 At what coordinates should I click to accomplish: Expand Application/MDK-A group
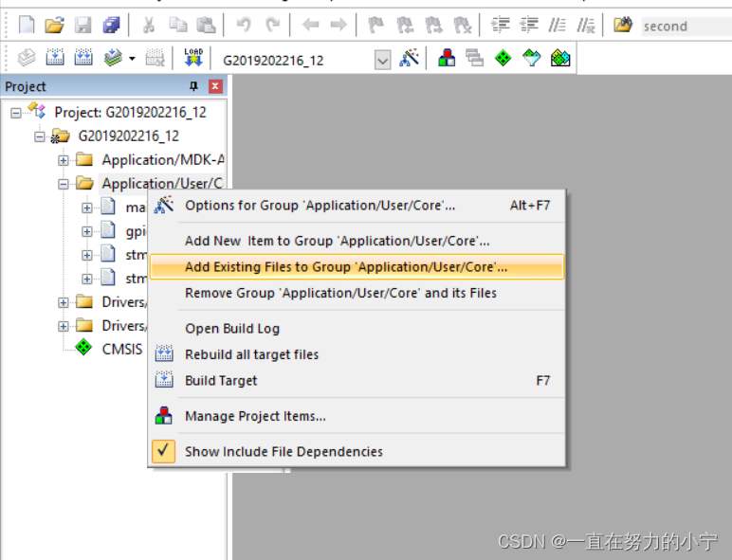[64, 160]
